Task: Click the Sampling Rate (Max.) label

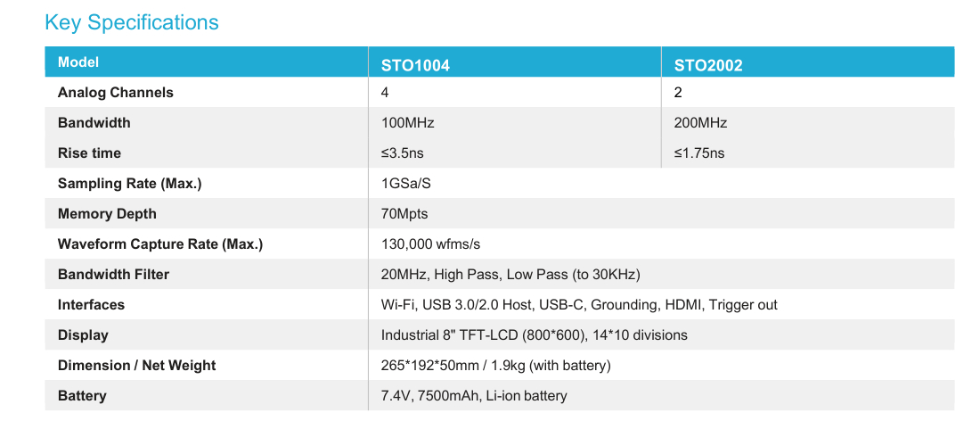Action: point(130,184)
